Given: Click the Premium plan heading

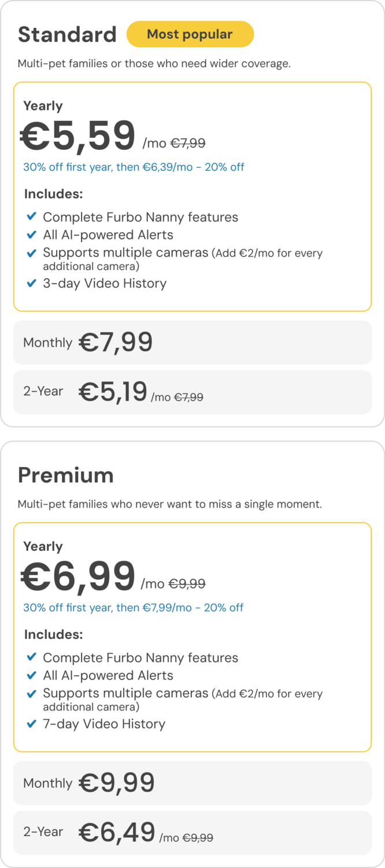Looking at the screenshot, I should [66, 475].
